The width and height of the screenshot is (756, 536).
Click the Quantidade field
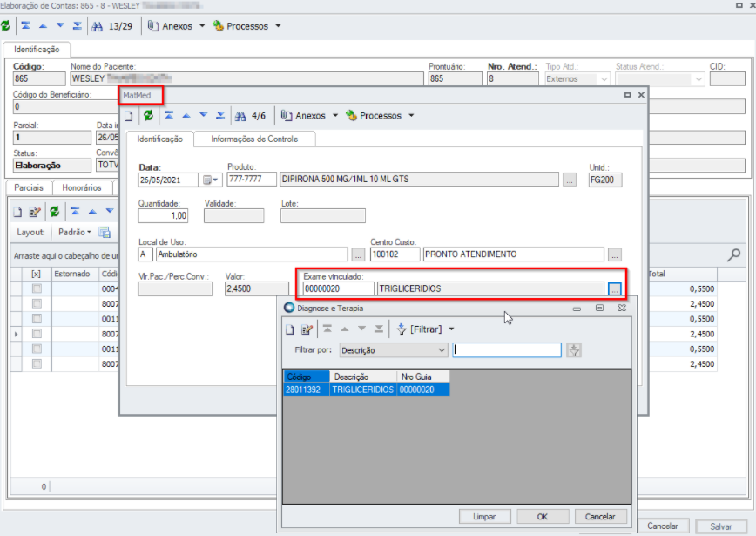click(163, 215)
